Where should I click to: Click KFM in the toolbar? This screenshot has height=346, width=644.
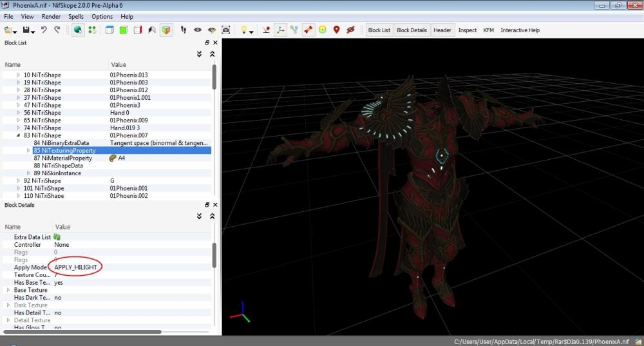coord(488,30)
